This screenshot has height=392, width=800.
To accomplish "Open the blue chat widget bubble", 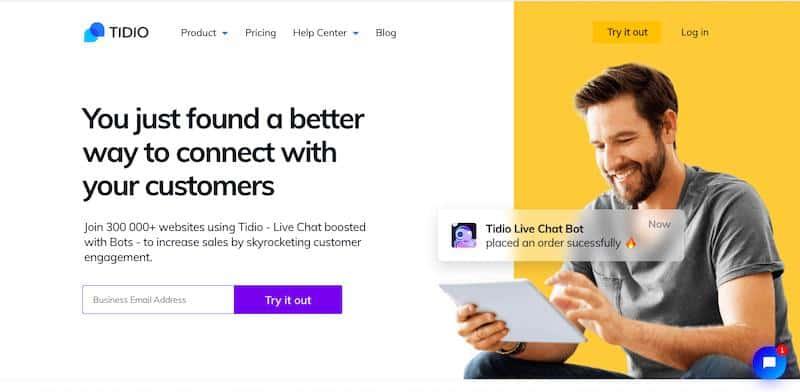I will tap(769, 362).
